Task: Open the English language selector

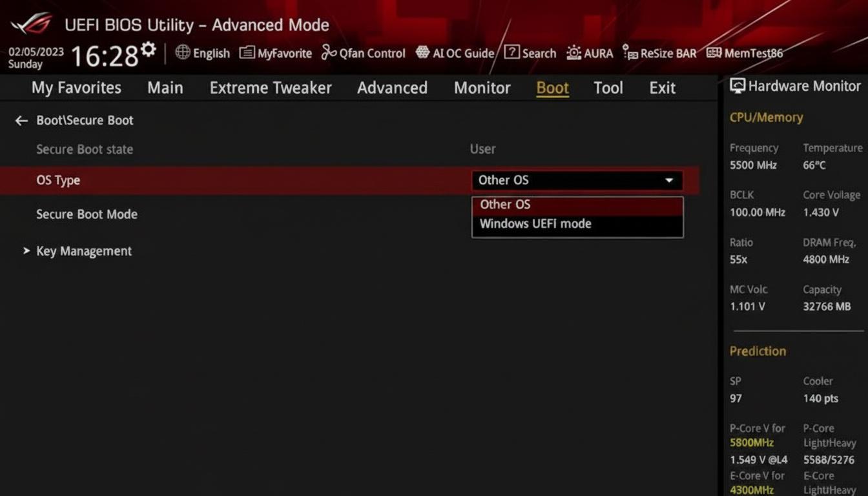Action: pyautogui.click(x=202, y=53)
